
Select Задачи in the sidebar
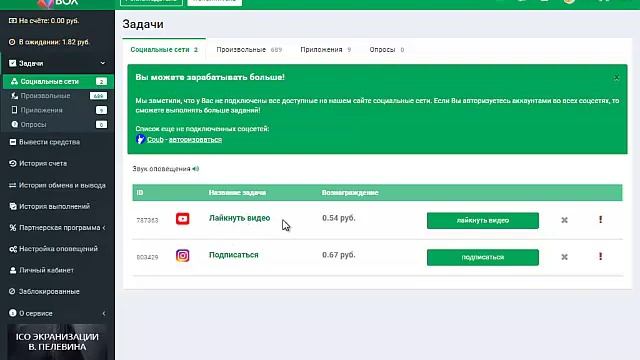[57, 63]
